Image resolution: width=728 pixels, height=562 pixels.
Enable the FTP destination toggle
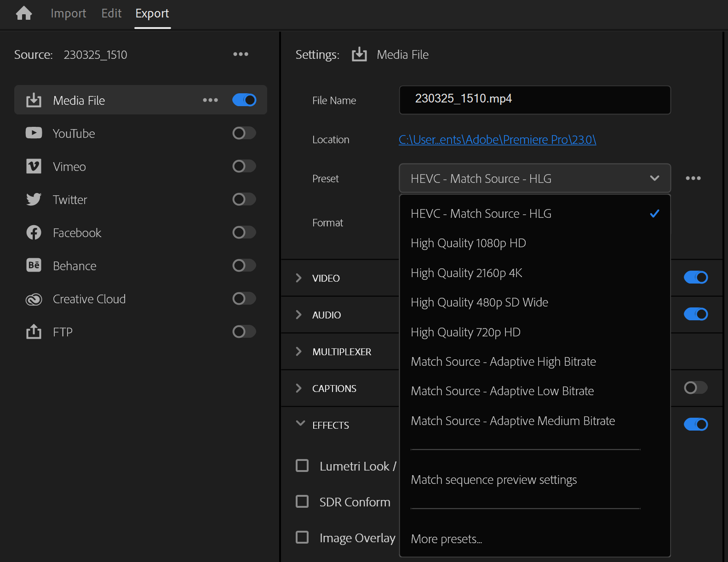[x=244, y=332]
